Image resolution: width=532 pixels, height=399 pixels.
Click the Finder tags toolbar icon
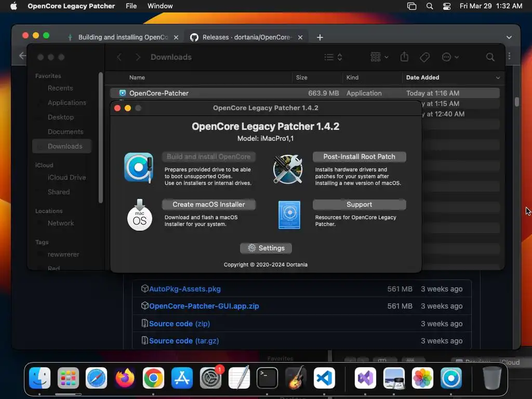click(x=424, y=57)
